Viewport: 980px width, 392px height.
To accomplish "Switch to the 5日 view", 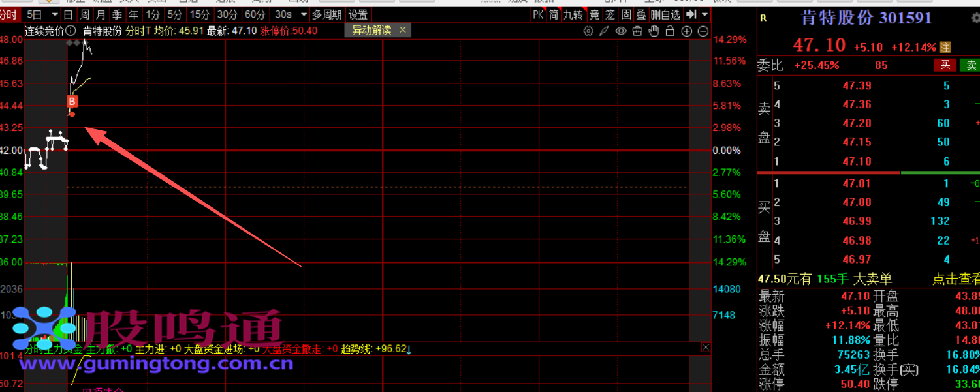I will tap(34, 14).
